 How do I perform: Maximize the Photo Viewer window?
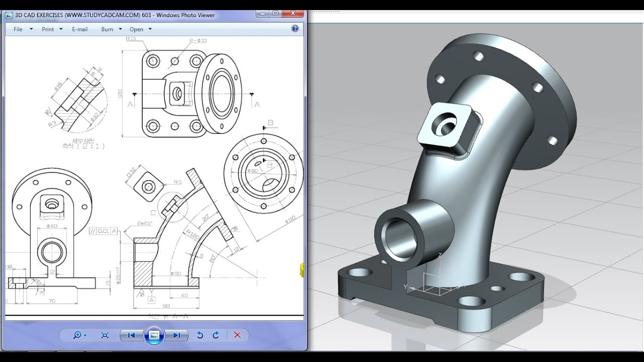tap(275, 14)
